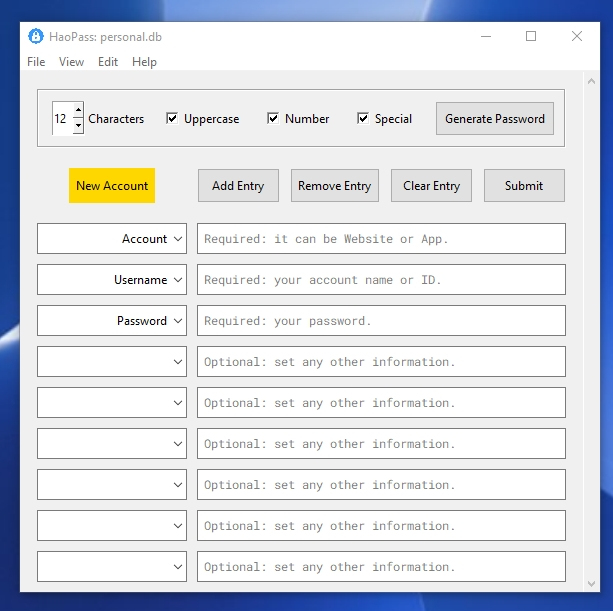Decrease character count with spinner down arrow
Screen dimensions: 613x611
[x=78, y=127]
